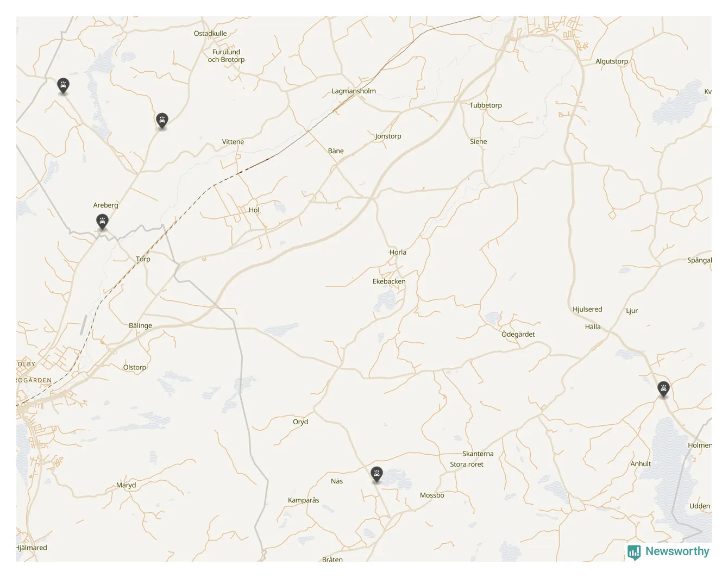Click the Ödegärdet place label
This screenshot has height=578, width=728.
pos(518,335)
